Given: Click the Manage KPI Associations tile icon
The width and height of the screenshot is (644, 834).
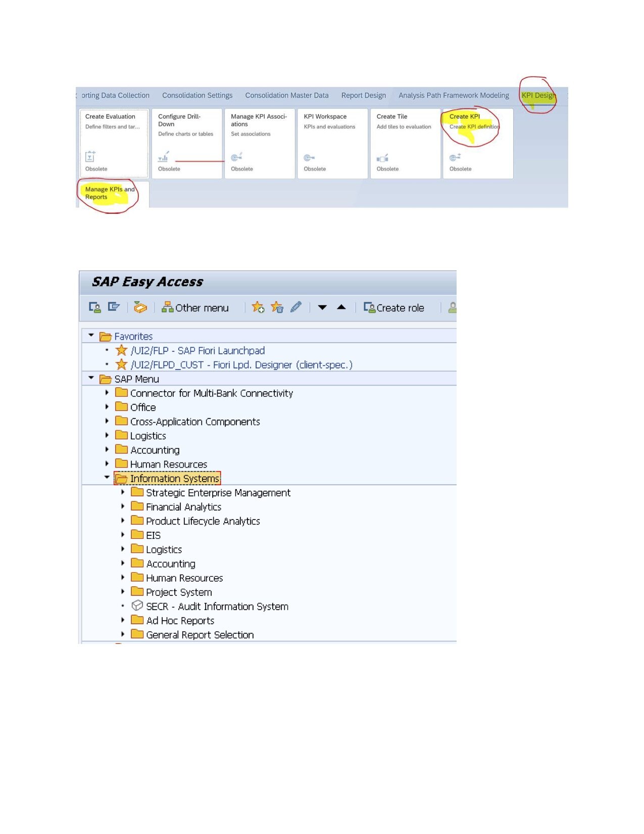Looking at the screenshot, I should point(236,157).
